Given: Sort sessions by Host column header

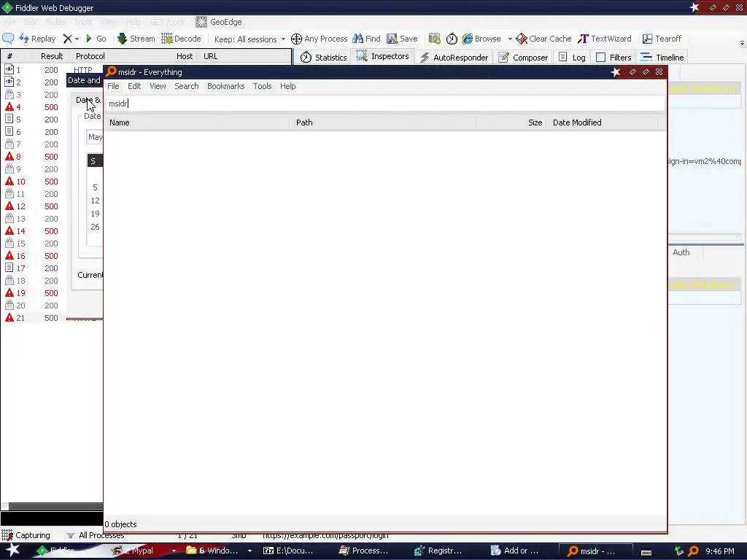Looking at the screenshot, I should coord(185,56).
